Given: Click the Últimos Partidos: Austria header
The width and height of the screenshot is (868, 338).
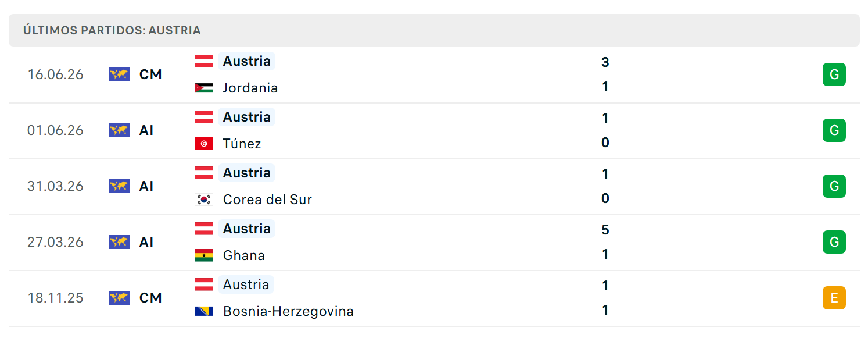Looking at the screenshot, I should point(112,30).
